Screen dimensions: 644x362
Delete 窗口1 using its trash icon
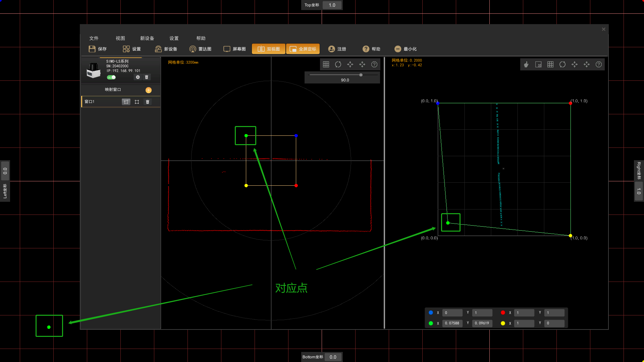click(148, 102)
